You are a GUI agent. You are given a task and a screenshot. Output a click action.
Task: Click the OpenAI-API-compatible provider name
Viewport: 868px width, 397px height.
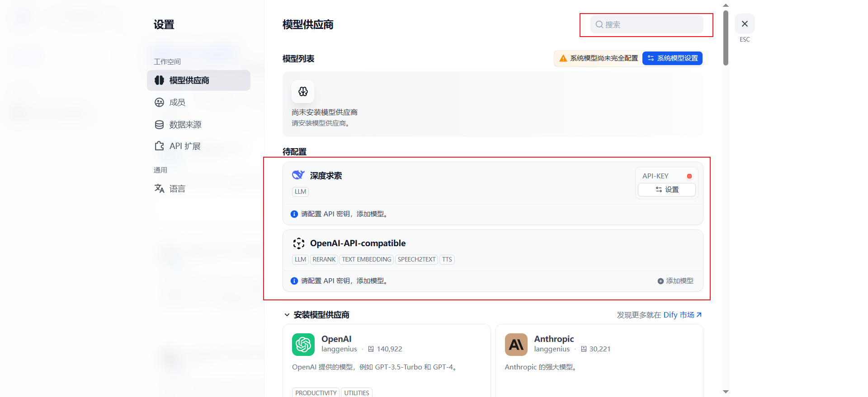point(358,243)
